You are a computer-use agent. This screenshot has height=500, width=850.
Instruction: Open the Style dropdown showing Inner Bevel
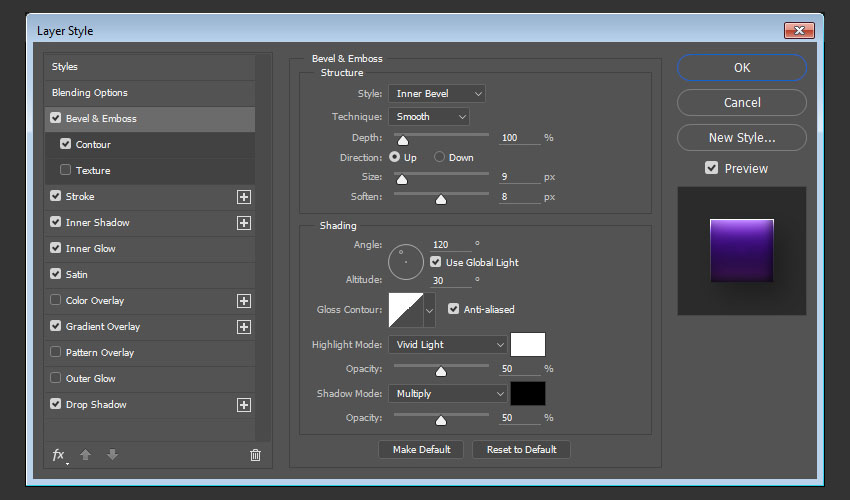pyautogui.click(x=436, y=93)
